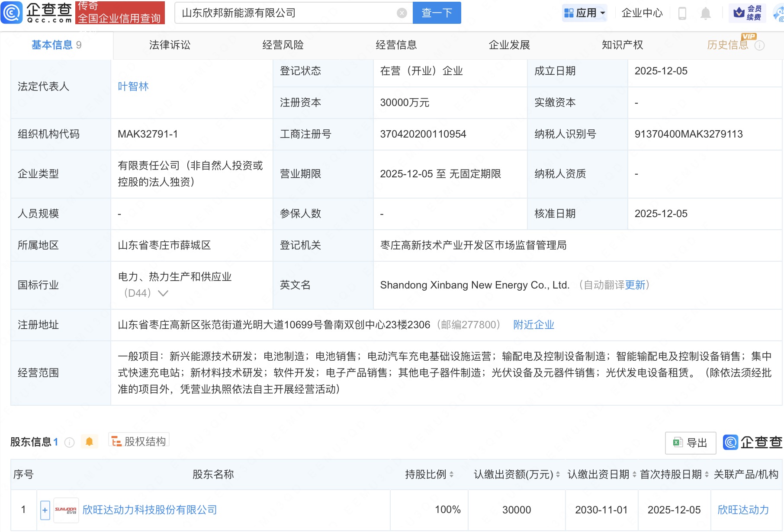The height and width of the screenshot is (532, 784).
Task: Click the info icon beside 历史信息
Action: (x=760, y=45)
